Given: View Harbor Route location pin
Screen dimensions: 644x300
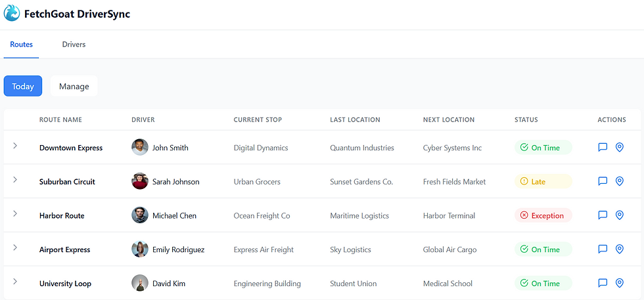Looking at the screenshot, I should [x=619, y=215].
